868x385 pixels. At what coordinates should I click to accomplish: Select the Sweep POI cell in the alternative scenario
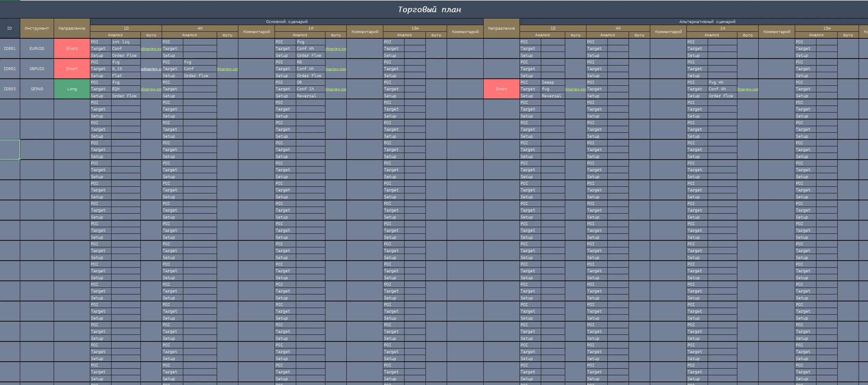coord(552,83)
